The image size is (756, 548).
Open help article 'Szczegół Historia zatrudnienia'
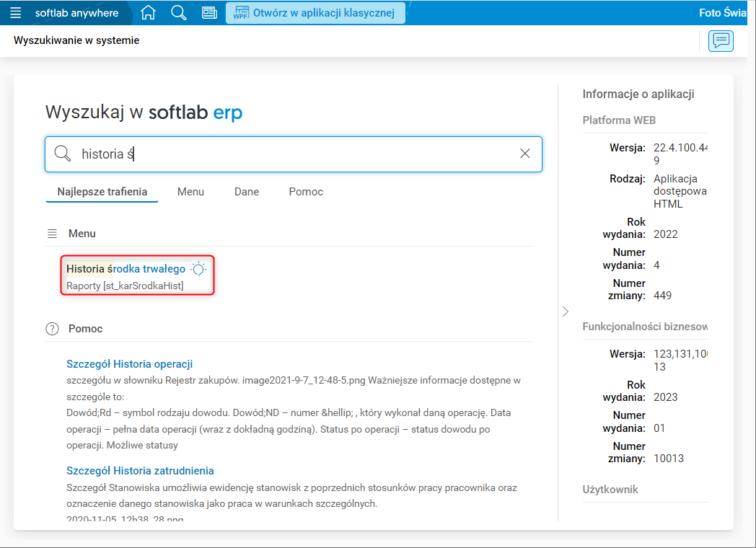[140, 471]
